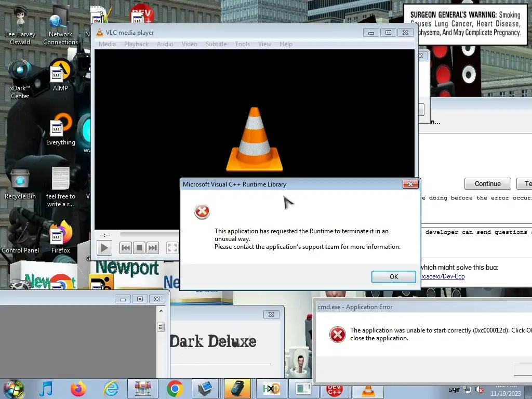Click the network tray icon

(x=467, y=390)
